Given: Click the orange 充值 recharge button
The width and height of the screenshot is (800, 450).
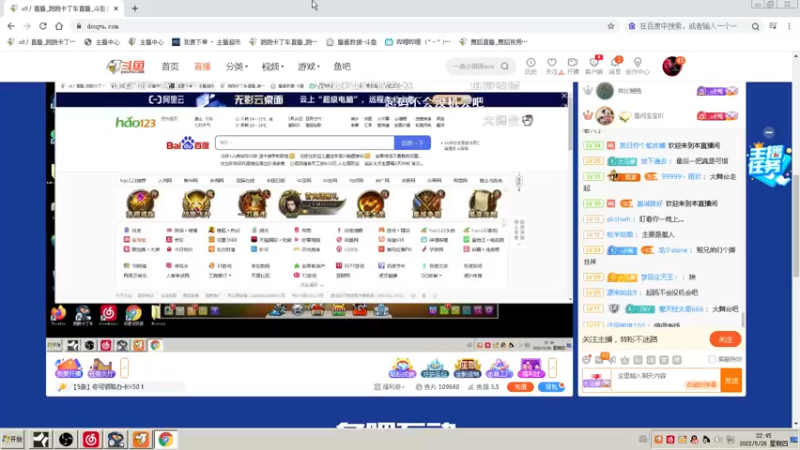Looking at the screenshot, I should point(520,387).
